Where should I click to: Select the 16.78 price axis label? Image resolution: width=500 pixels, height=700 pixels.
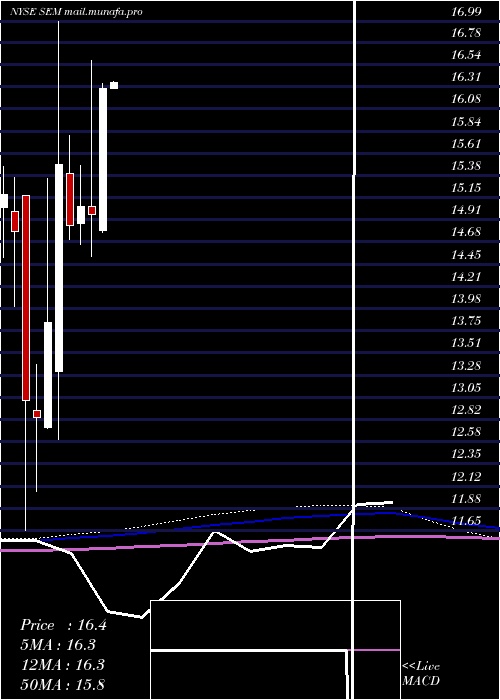(466, 33)
